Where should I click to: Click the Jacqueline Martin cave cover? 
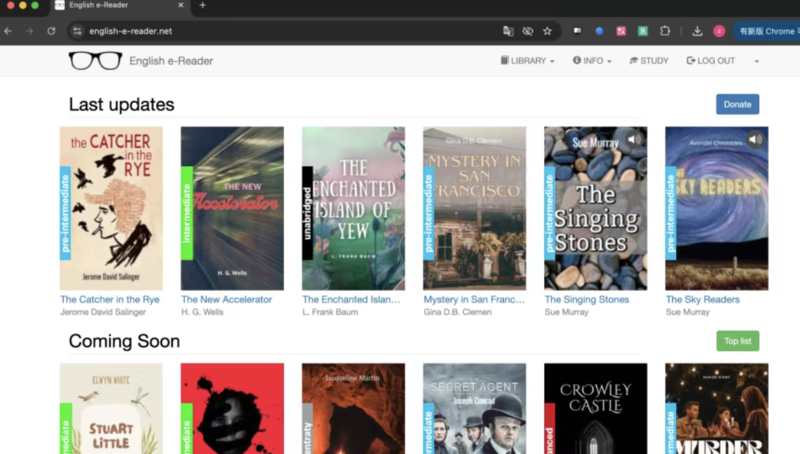tap(353, 409)
